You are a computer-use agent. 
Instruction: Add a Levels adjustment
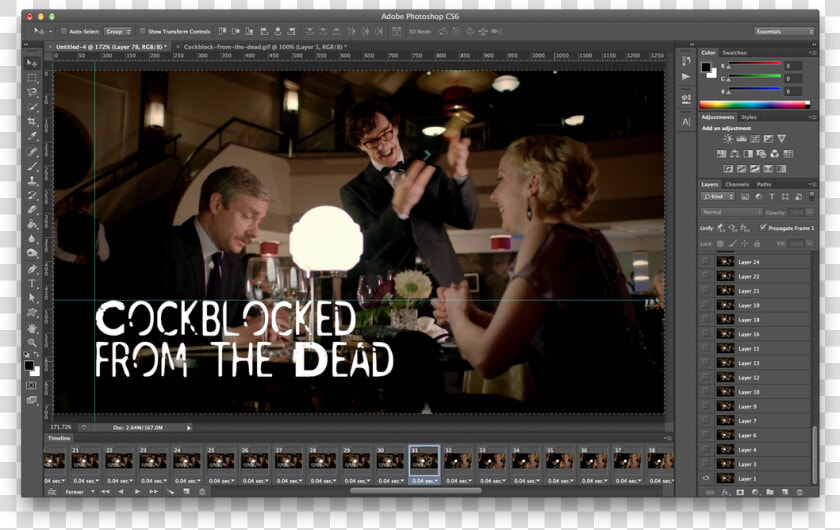pyautogui.click(x=741, y=139)
